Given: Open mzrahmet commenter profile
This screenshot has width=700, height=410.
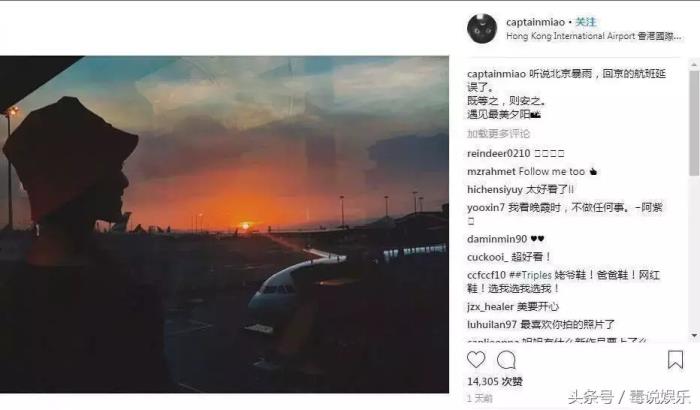Looking at the screenshot, I should pyautogui.click(x=491, y=172).
